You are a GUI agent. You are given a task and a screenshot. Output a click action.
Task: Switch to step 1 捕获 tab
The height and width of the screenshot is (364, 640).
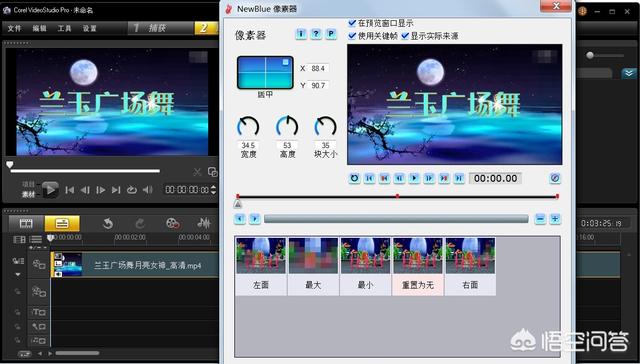(x=160, y=28)
